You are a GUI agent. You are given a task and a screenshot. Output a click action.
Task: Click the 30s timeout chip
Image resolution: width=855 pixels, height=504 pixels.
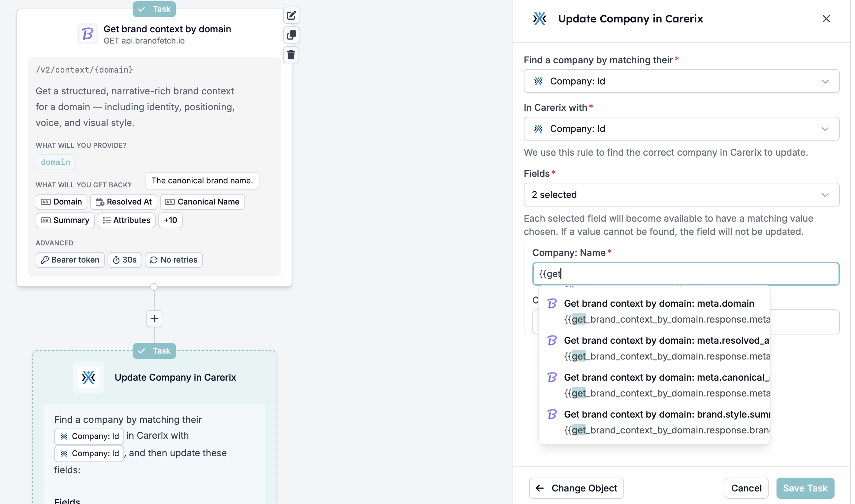(125, 260)
